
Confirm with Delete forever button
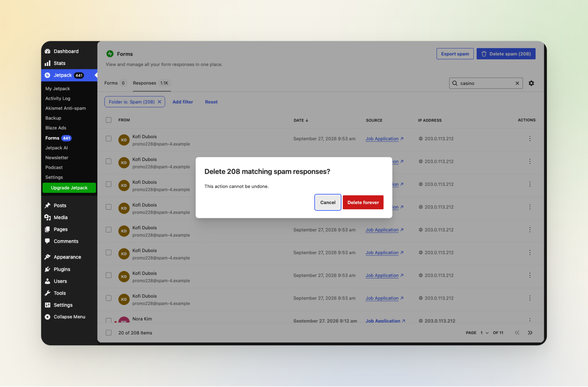[363, 202]
